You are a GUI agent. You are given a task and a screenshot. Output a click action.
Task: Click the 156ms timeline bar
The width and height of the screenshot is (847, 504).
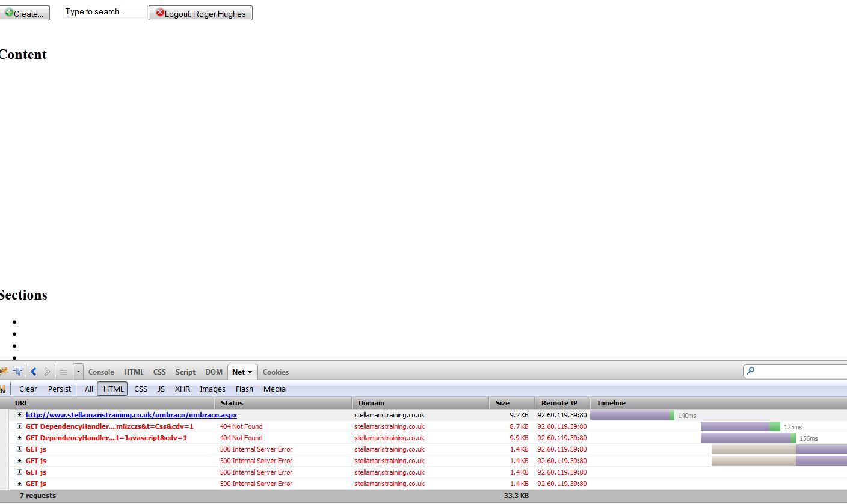[748, 438]
